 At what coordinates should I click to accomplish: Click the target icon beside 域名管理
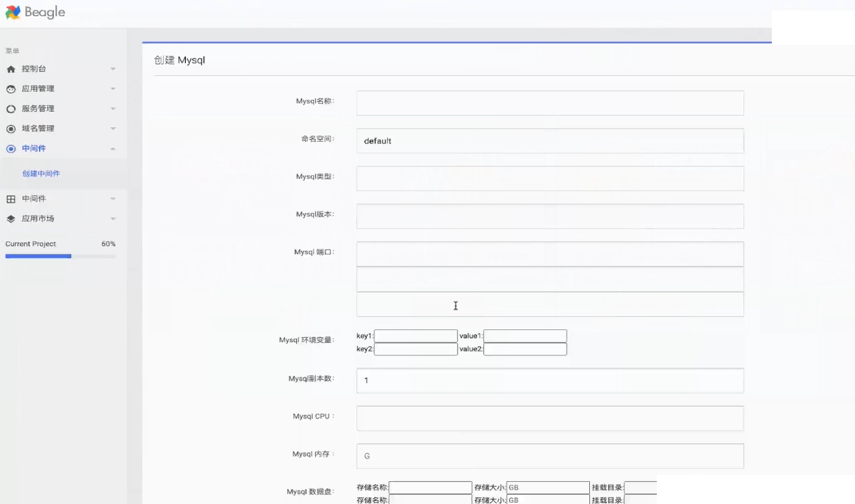(x=10, y=129)
